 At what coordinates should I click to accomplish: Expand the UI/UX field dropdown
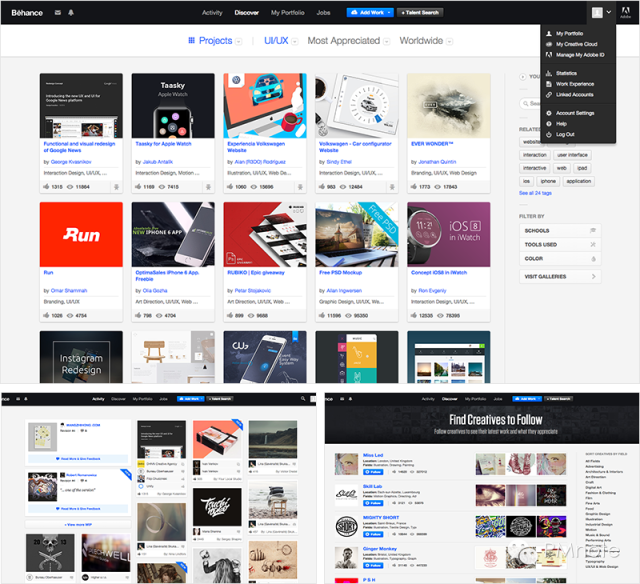tap(295, 42)
